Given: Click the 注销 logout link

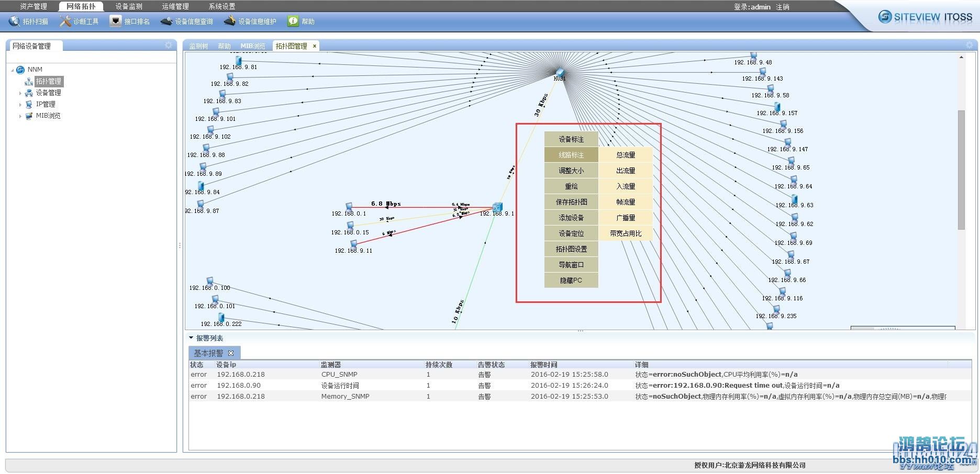Looking at the screenshot, I should click(x=783, y=7).
